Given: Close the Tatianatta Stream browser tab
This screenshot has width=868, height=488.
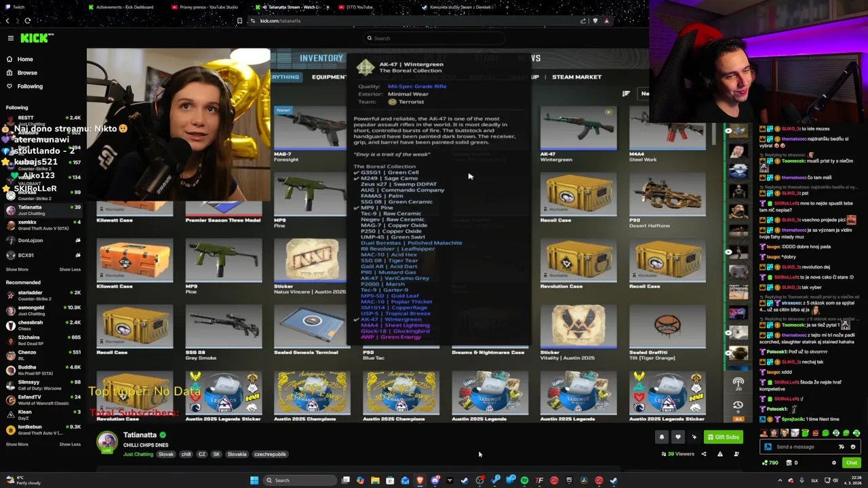Looking at the screenshot, I should [328, 7].
